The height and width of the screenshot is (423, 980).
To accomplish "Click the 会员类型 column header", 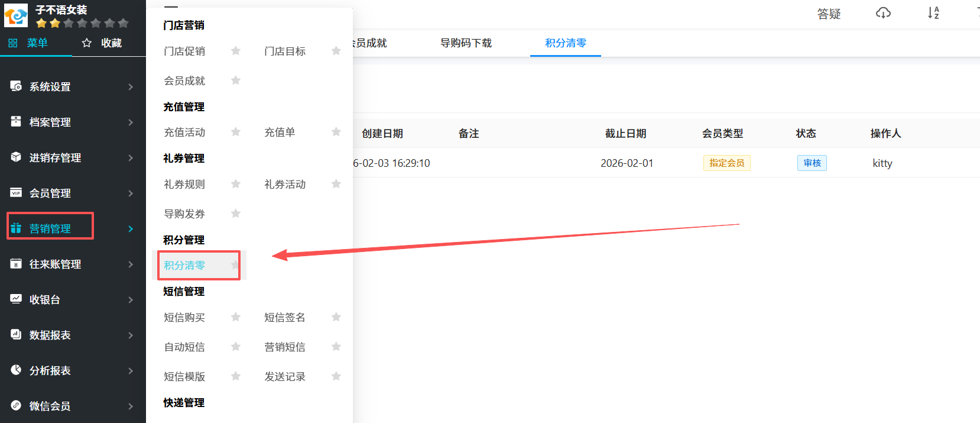I will pos(722,134).
